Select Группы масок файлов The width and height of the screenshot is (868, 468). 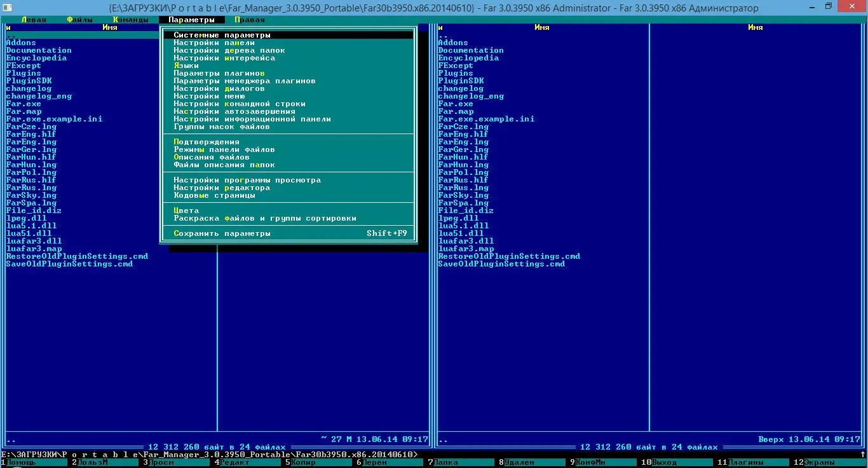pos(288,127)
